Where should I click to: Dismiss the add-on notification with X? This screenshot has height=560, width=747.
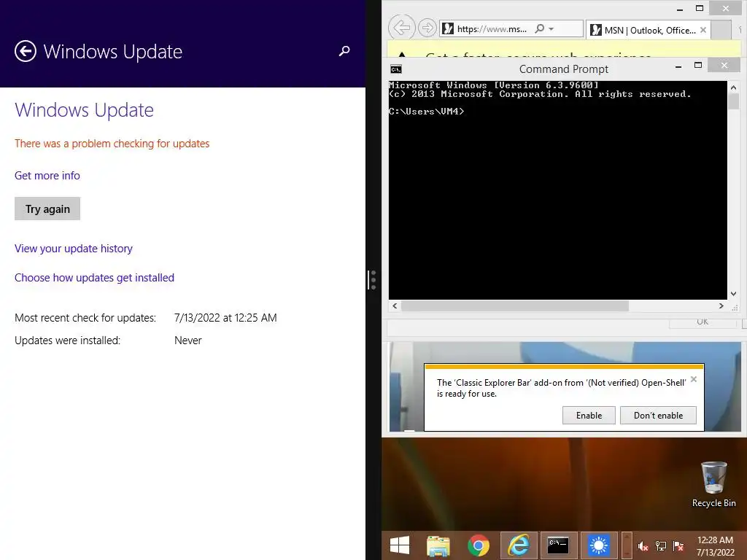(694, 379)
